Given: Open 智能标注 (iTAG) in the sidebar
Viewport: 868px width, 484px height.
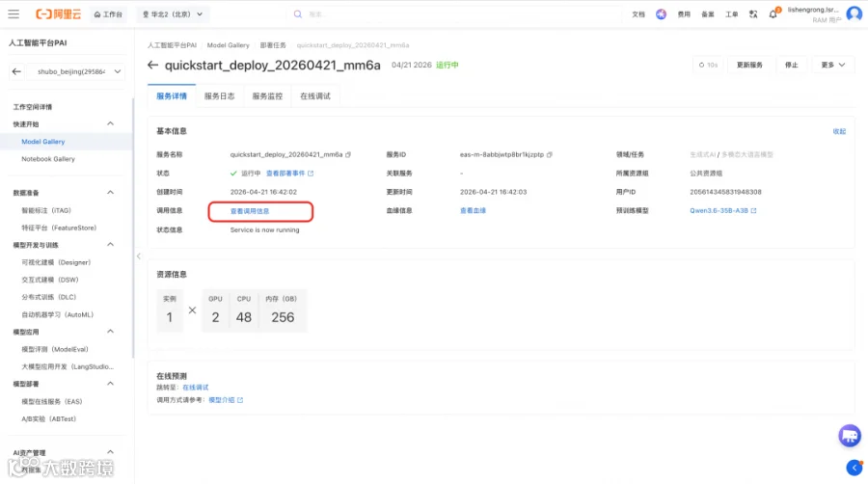Looking at the screenshot, I should pyautogui.click(x=46, y=210).
